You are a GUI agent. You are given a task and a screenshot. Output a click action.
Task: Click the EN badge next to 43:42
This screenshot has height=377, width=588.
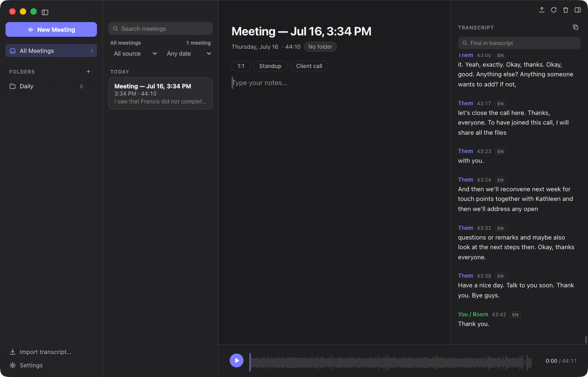pyautogui.click(x=515, y=315)
